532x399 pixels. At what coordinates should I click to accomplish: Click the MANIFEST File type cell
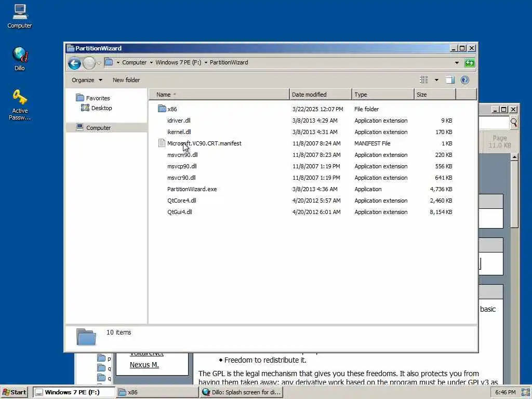pos(372,143)
